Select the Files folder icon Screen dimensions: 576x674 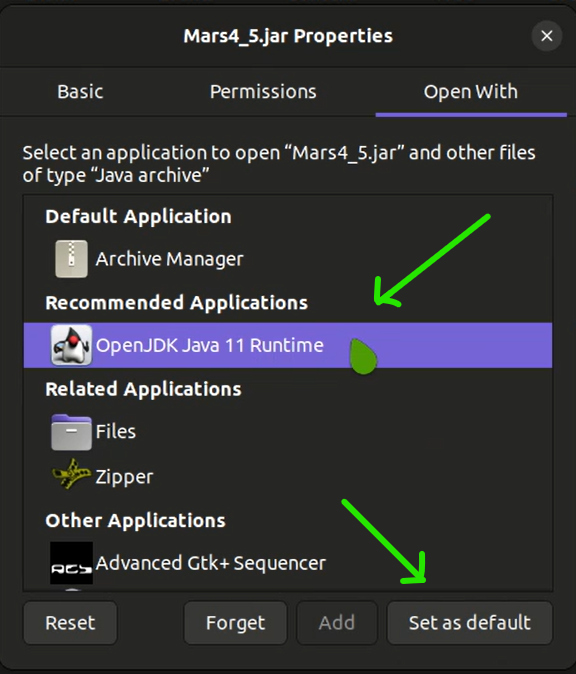[x=71, y=432]
